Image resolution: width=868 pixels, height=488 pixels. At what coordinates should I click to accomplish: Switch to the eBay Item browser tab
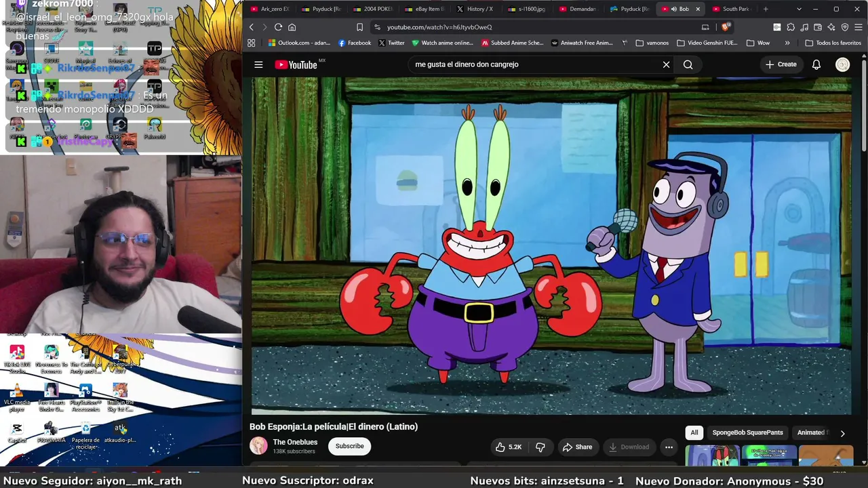click(425, 9)
